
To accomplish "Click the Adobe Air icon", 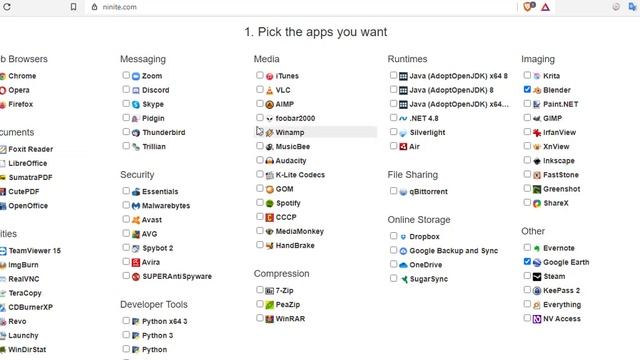I will tap(403, 147).
